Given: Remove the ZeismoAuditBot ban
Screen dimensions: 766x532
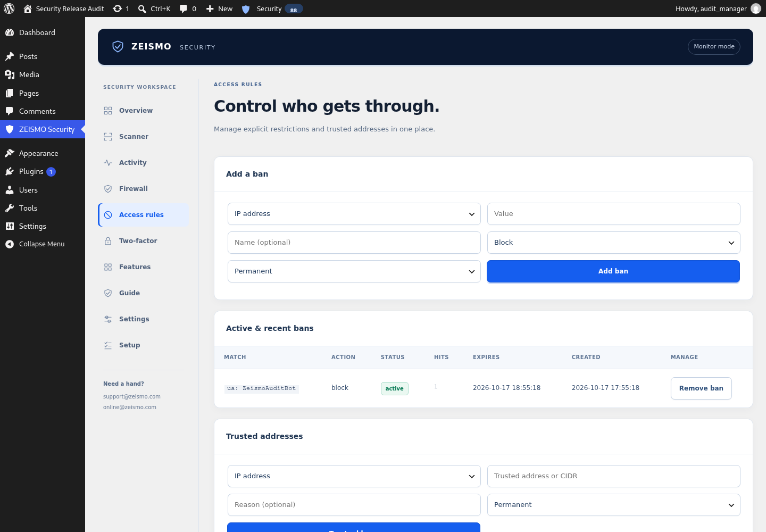Looking at the screenshot, I should click(x=701, y=388).
